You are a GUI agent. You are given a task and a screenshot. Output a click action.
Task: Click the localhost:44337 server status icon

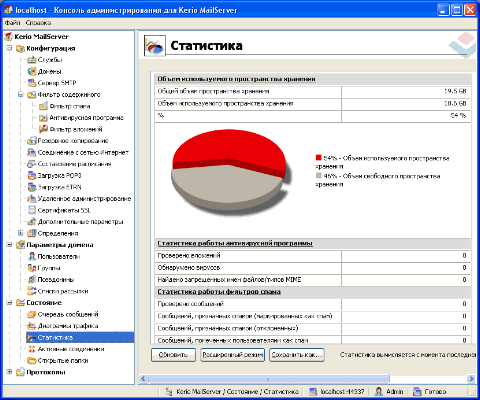313,391
